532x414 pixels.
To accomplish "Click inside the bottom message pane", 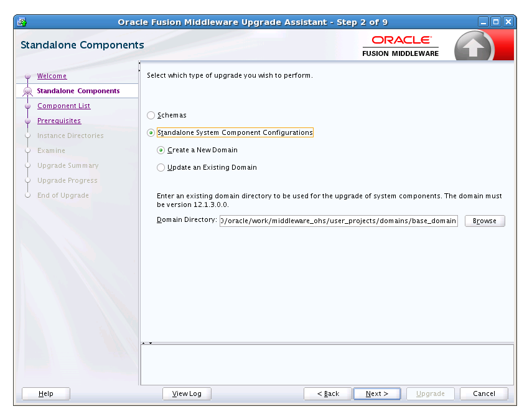I will tap(327, 364).
